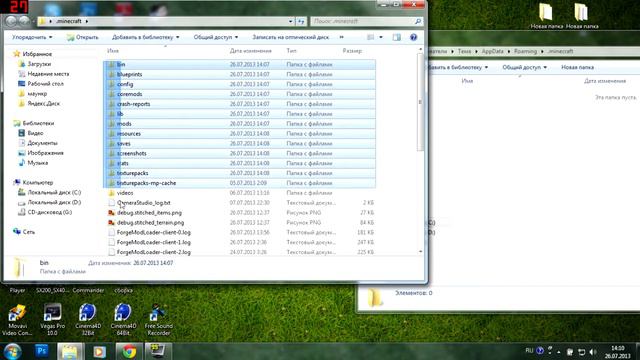Sort by Имя column header
Image resolution: width=640 pixels, height=360 pixels.
coord(113,51)
